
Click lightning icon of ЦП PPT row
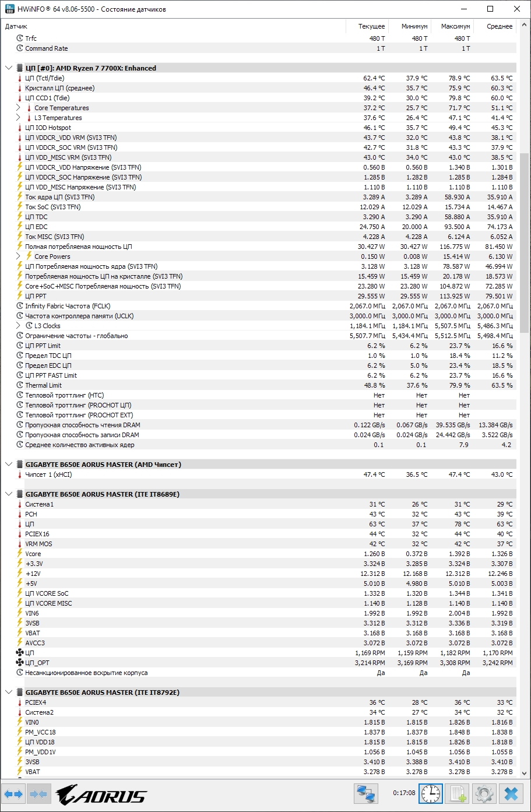click(x=20, y=296)
